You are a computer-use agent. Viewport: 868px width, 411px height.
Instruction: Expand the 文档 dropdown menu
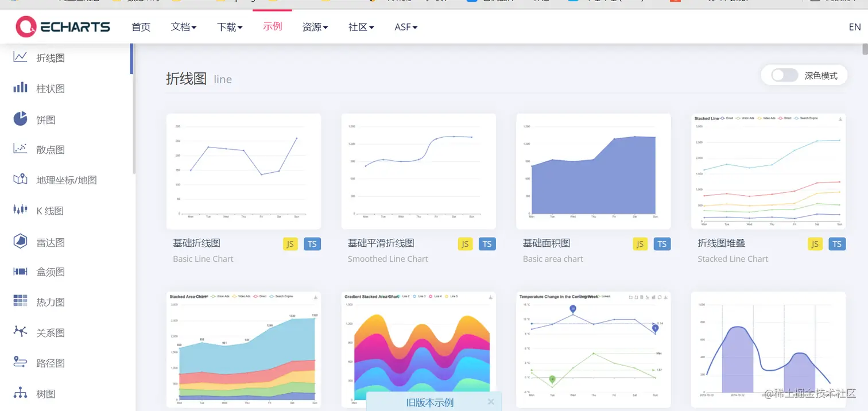[184, 26]
